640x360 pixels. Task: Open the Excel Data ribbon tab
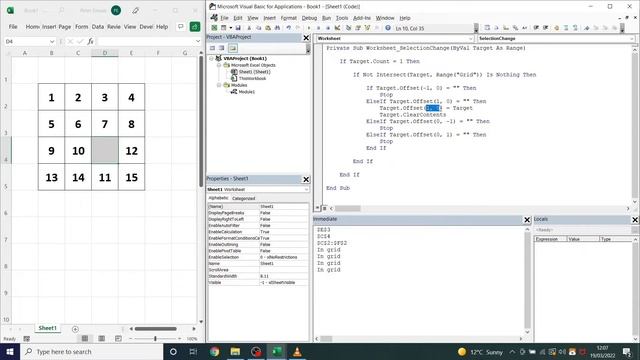[x=98, y=27]
